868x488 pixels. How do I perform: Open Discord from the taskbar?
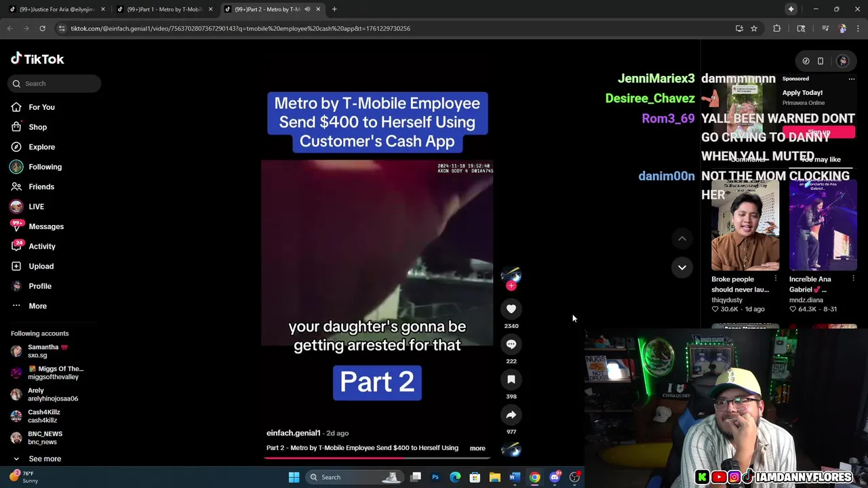tap(555, 477)
